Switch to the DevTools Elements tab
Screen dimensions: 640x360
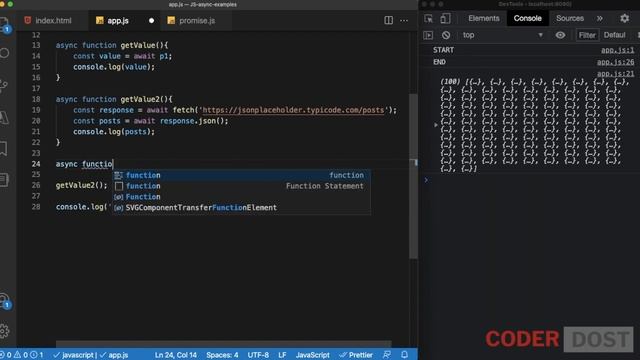pos(484,18)
